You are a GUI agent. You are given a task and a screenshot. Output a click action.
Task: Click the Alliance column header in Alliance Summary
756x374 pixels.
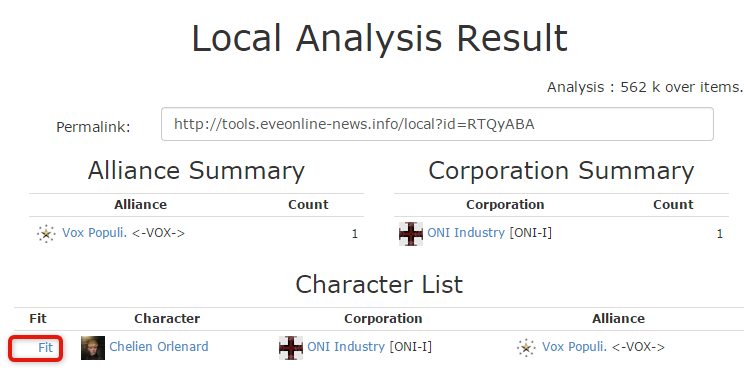tap(140, 205)
